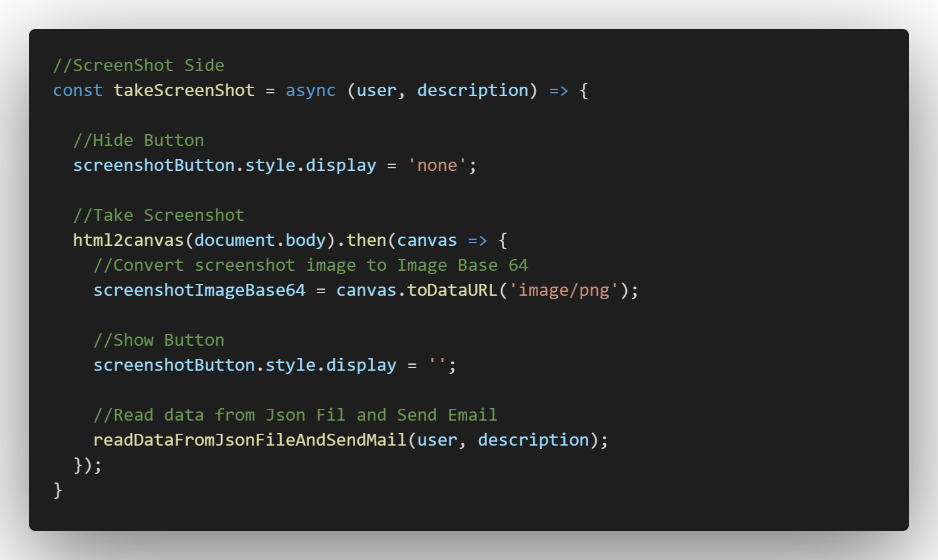Click the 'async' keyword
This screenshot has height=560, width=938.
[310, 91]
